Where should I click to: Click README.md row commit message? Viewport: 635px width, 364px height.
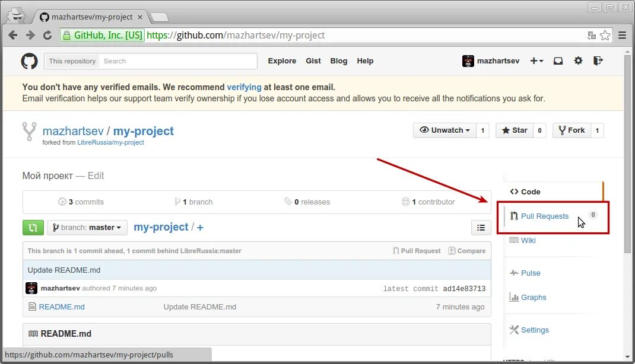tap(199, 306)
